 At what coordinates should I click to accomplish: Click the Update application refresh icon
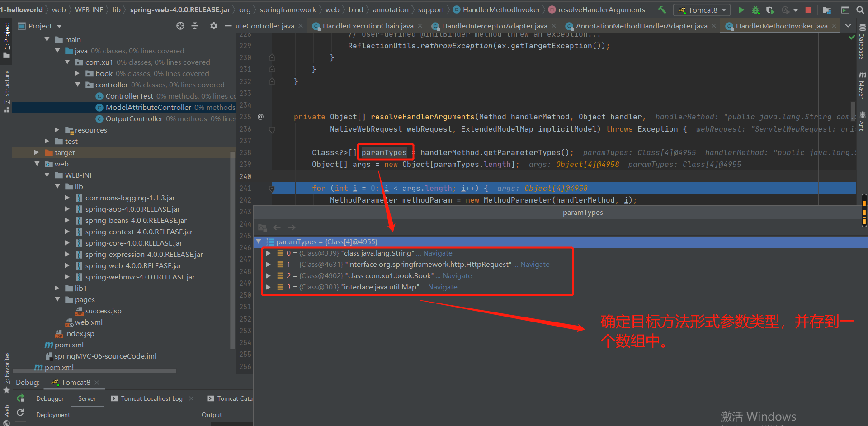tap(20, 412)
